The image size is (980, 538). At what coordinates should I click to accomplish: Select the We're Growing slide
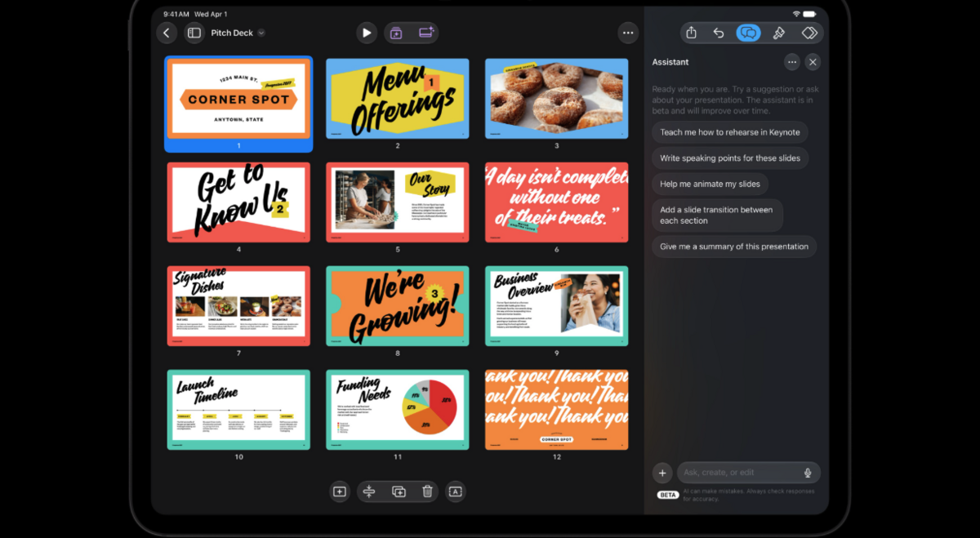pos(398,306)
